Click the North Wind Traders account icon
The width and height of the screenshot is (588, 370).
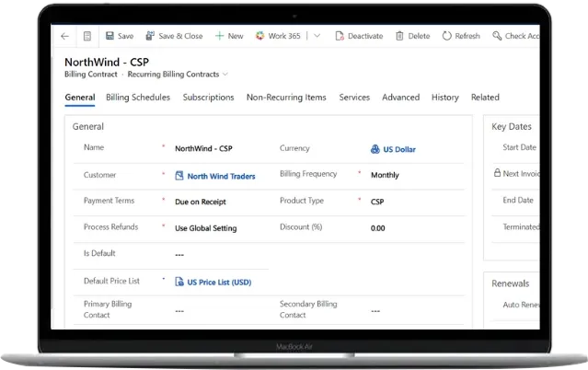point(179,176)
